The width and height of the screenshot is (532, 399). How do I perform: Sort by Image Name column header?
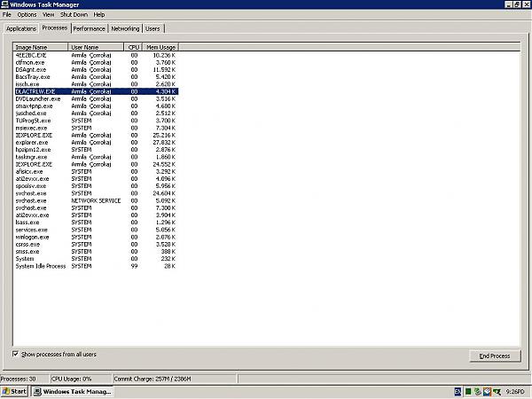[x=41, y=47]
